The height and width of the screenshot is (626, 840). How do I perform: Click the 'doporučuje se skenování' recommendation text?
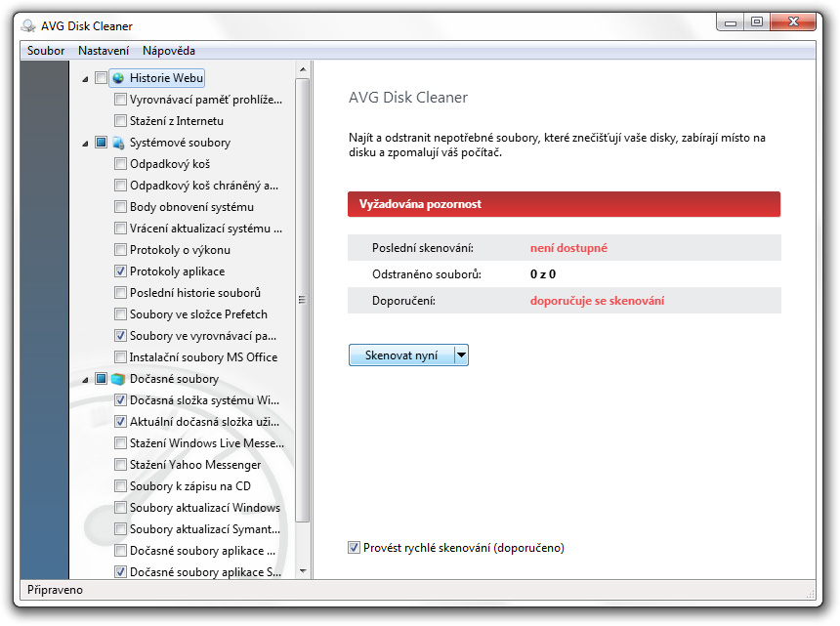[x=597, y=301]
